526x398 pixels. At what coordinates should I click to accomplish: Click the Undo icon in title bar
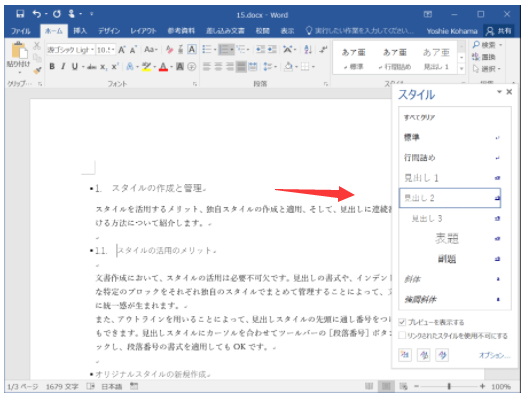point(37,14)
